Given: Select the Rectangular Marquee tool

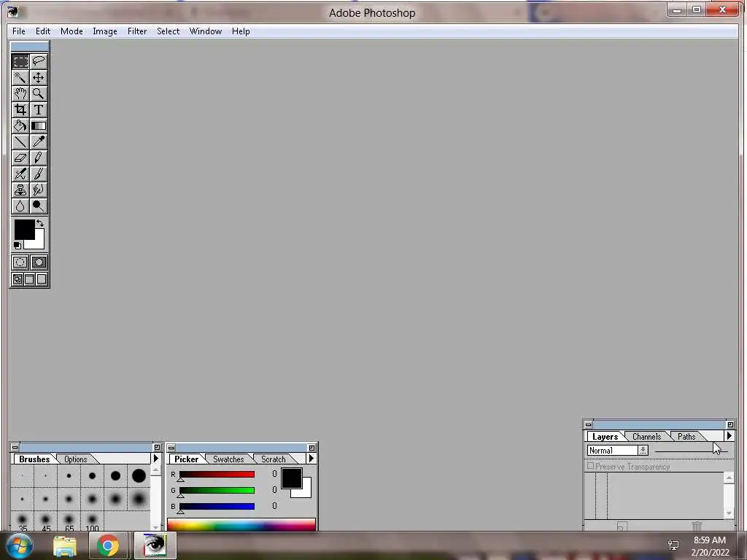Looking at the screenshot, I should [x=20, y=61].
